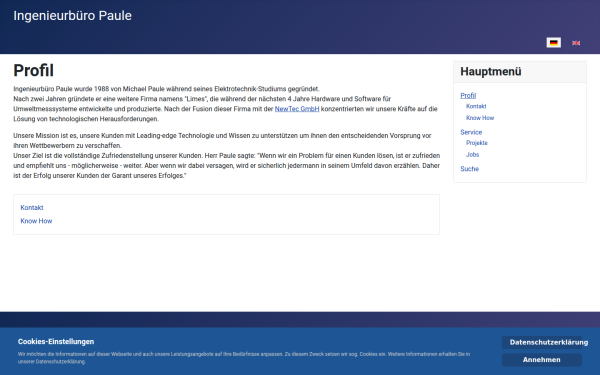Viewport: 600px width, 375px height.
Task: Open Know How link below the article
Action: point(36,221)
